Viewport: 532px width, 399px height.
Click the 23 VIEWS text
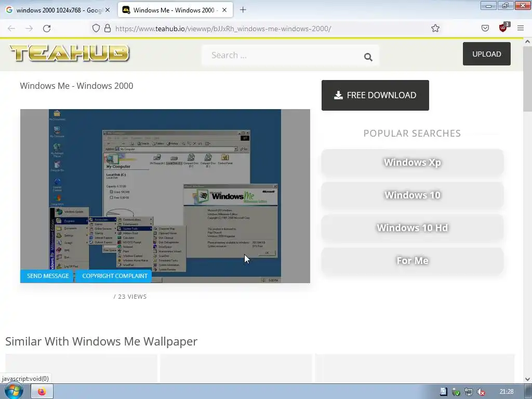(x=132, y=297)
